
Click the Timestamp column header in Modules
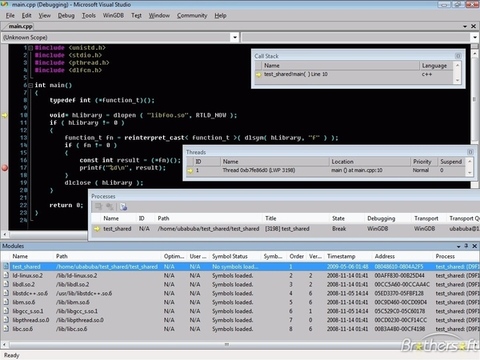pos(341,256)
